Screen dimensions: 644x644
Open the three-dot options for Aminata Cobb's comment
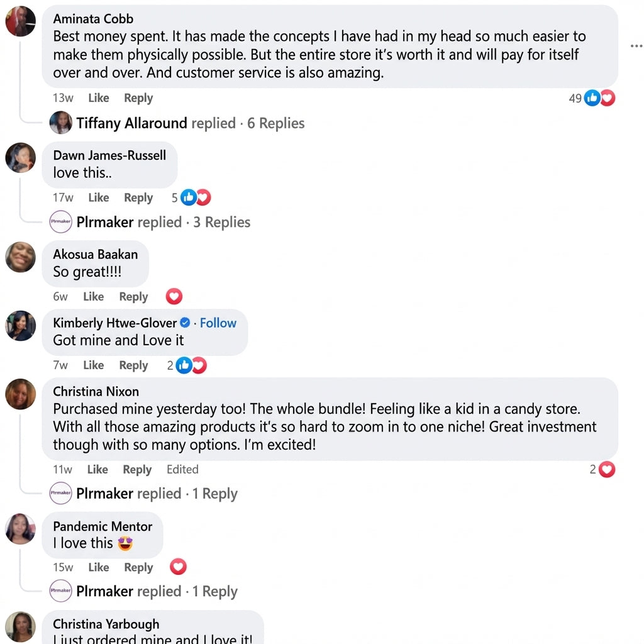[x=636, y=46]
